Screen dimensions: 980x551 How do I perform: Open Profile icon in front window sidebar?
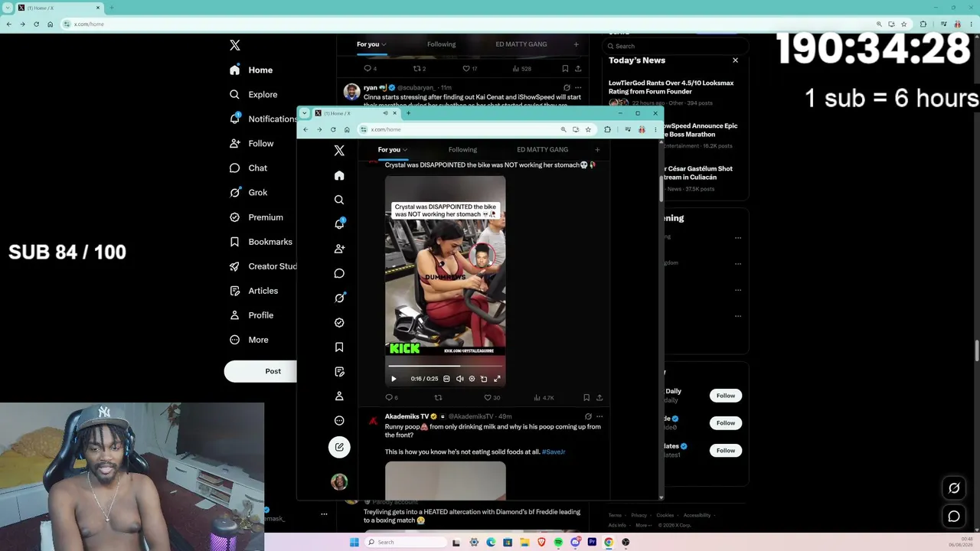click(x=339, y=396)
